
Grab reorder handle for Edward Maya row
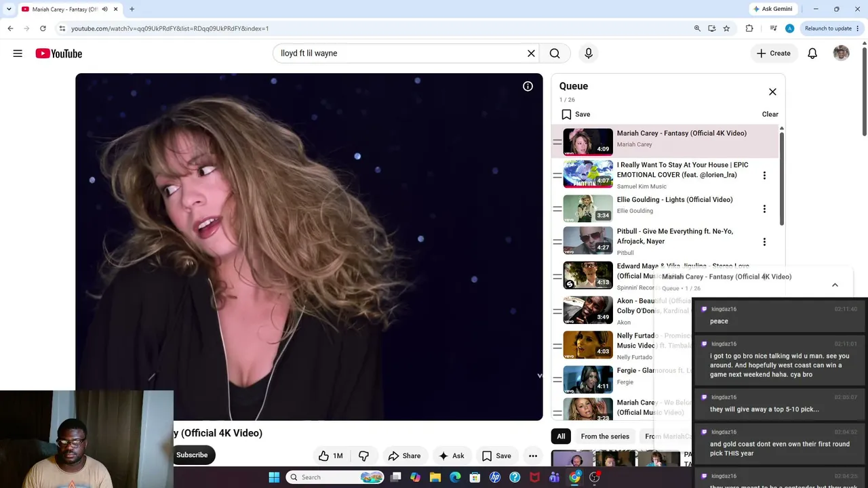[557, 277]
